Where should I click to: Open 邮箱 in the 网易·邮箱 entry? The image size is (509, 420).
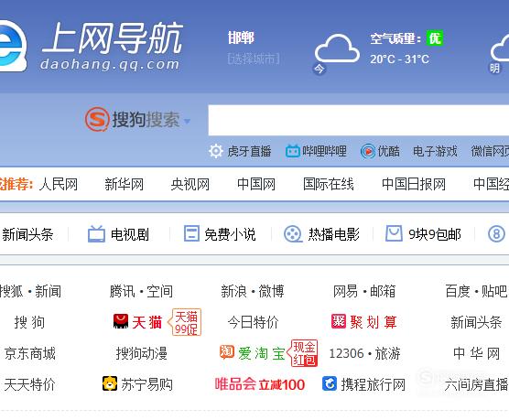(x=383, y=291)
